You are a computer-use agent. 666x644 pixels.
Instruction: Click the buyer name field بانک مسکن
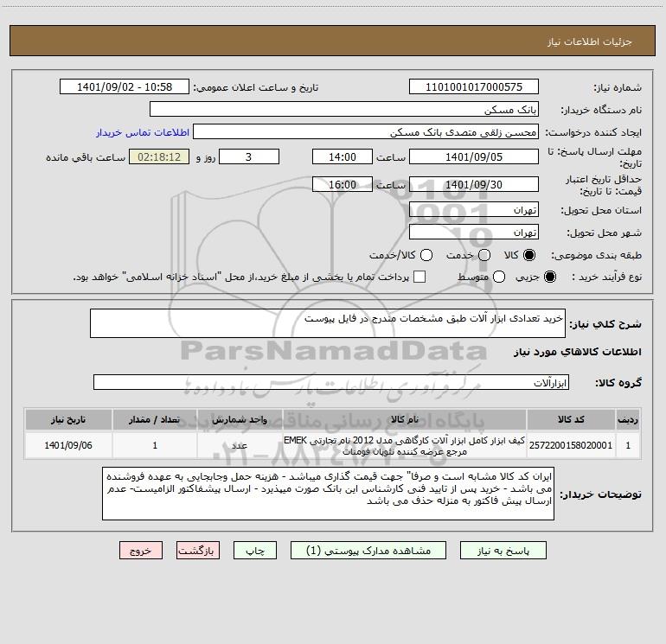pos(344,109)
